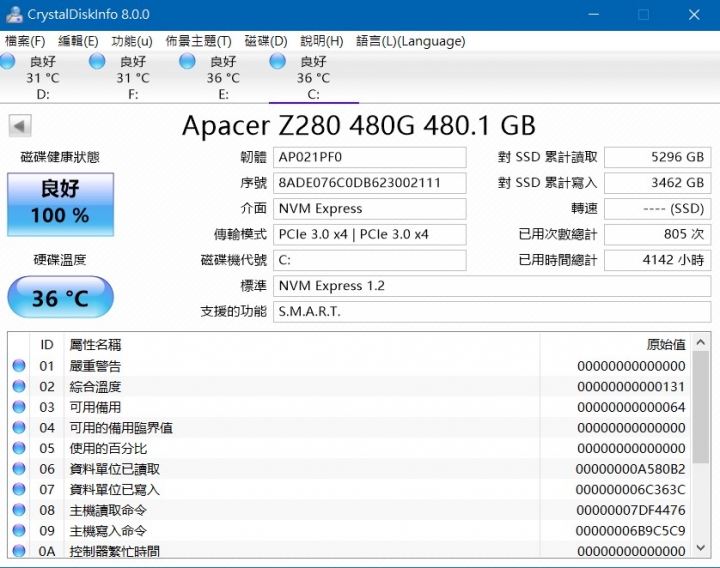Select the F: drive status orb
Viewport: 720px width, 568px height.
click(x=97, y=62)
